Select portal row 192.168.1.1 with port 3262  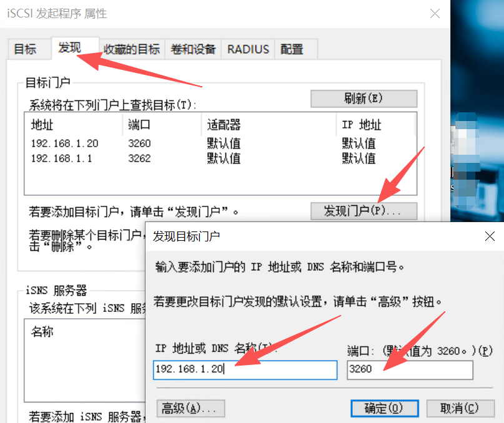tap(62, 158)
